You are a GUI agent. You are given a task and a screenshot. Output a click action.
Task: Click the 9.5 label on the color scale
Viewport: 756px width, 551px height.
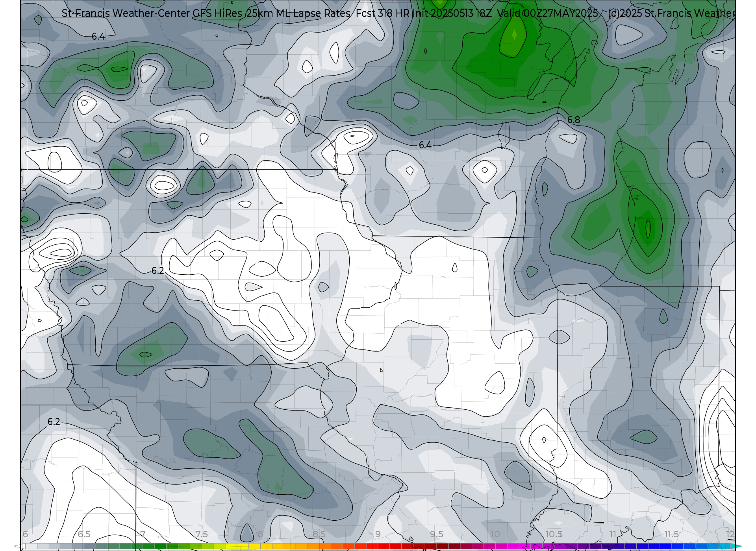click(x=437, y=534)
